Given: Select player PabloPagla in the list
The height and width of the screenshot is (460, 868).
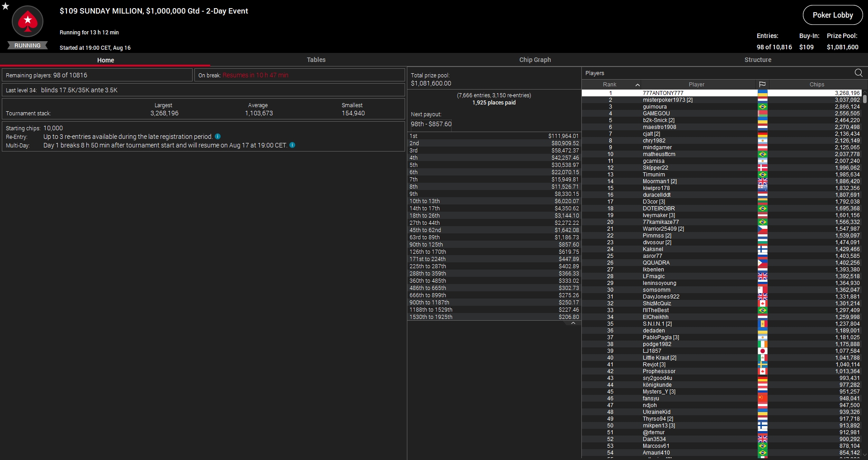Looking at the screenshot, I should 722,337.
